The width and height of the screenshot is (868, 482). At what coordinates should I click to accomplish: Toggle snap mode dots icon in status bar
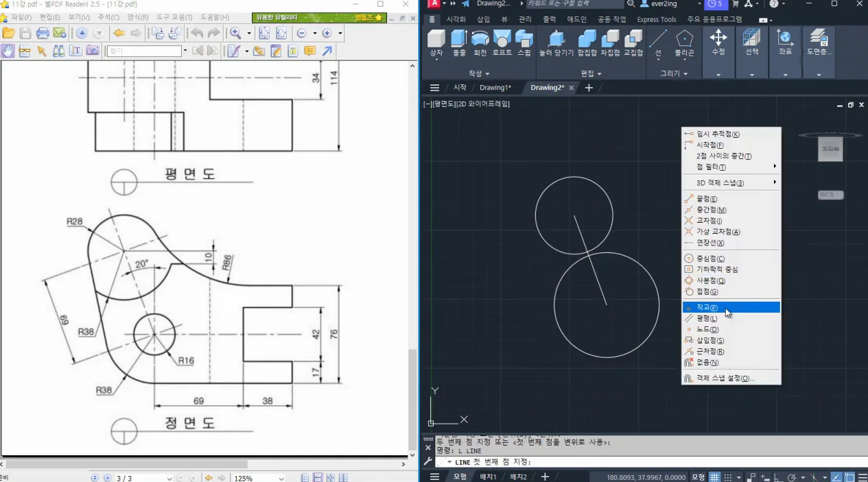point(729,477)
